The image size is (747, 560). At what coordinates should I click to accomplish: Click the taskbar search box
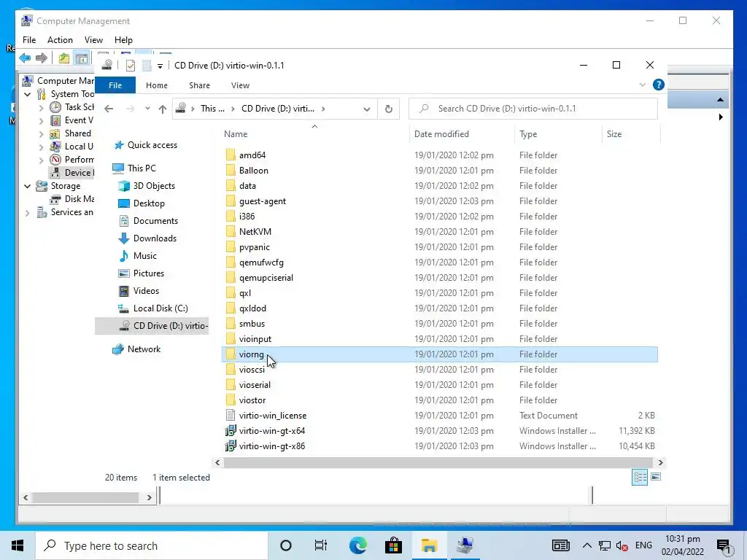[152, 545]
